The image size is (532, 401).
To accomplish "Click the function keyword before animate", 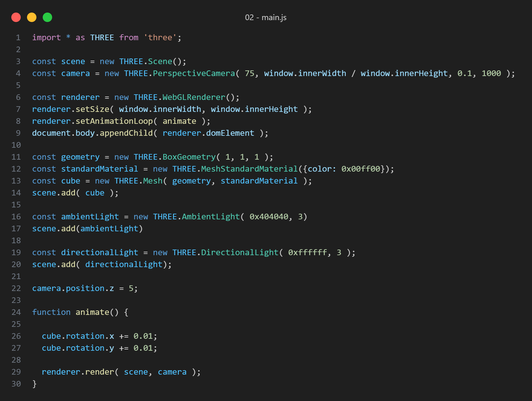I will [51, 312].
